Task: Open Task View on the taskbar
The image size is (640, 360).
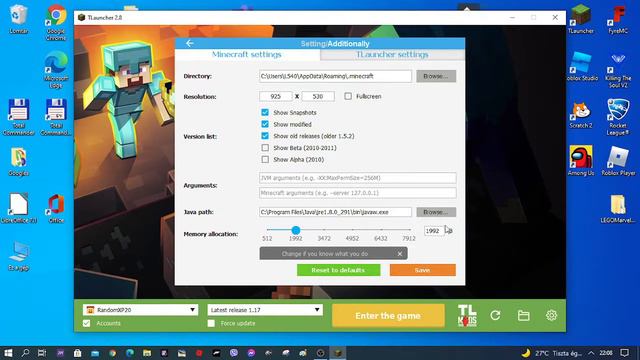Action: coord(42,353)
